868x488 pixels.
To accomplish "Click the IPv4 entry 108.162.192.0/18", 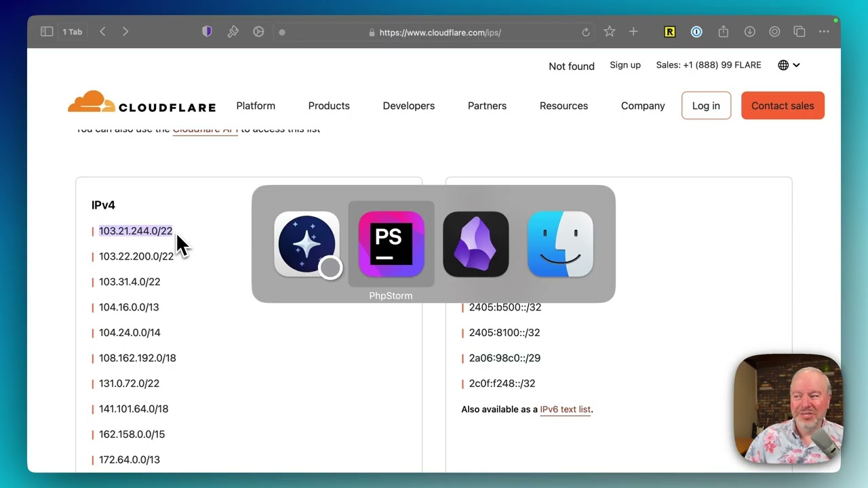I will click(138, 358).
